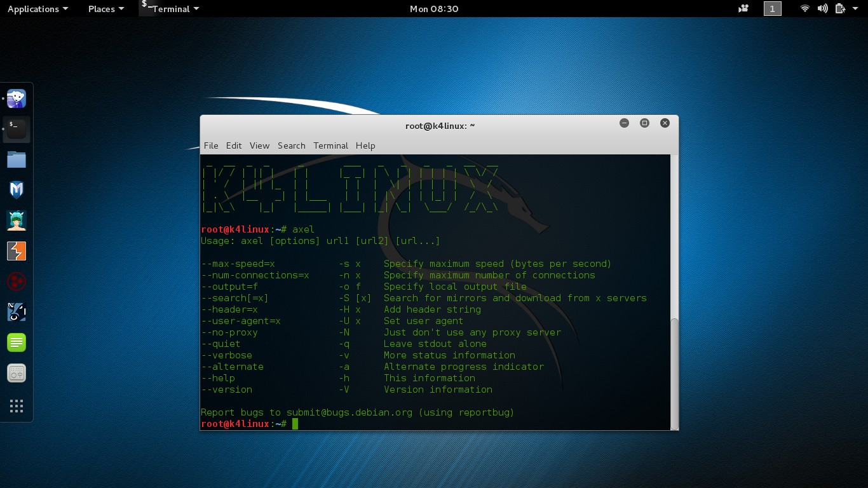Click the '--max-speed=x' option text
The height and width of the screenshot is (488, 868).
point(238,264)
